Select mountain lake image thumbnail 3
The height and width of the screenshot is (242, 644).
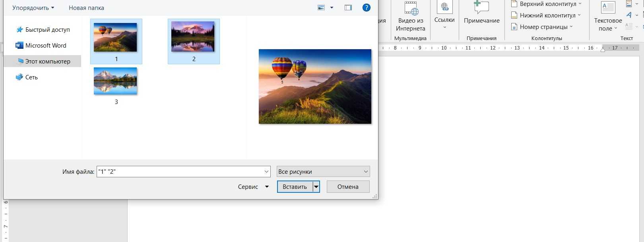coord(115,81)
